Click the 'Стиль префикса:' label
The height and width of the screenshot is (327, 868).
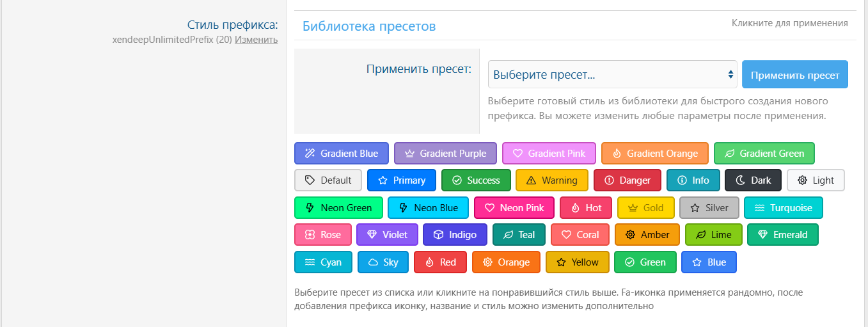233,25
